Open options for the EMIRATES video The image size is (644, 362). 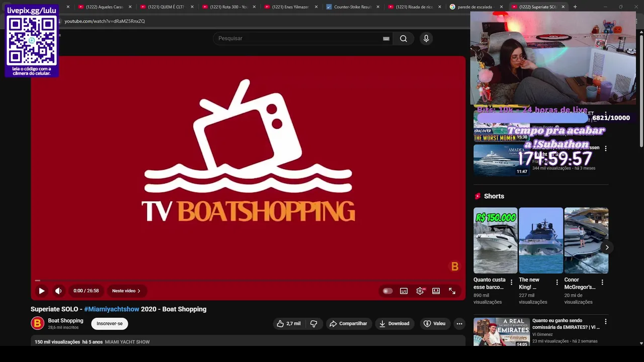point(606,321)
